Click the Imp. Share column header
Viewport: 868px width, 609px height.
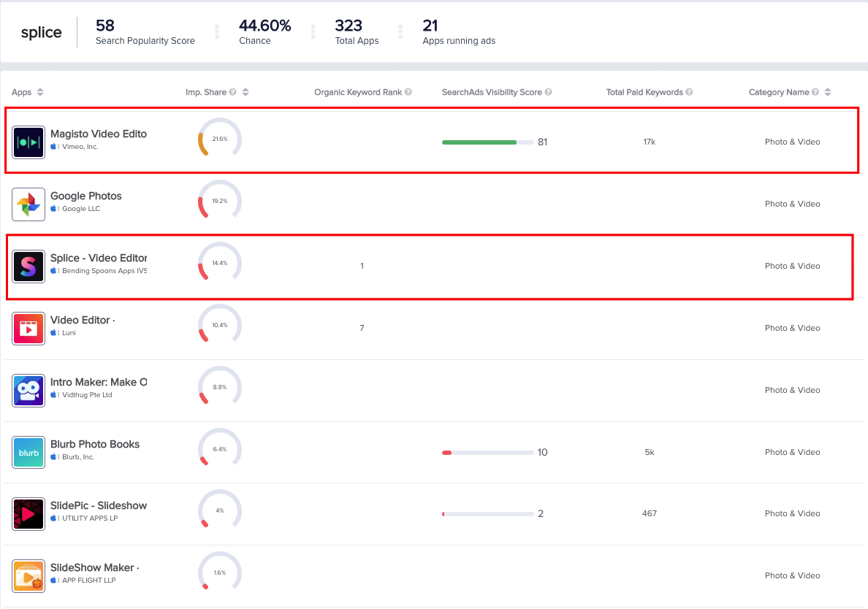tap(206, 92)
